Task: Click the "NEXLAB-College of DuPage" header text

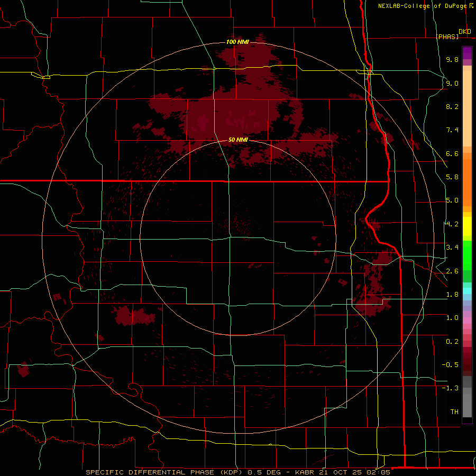Action: 422,6
